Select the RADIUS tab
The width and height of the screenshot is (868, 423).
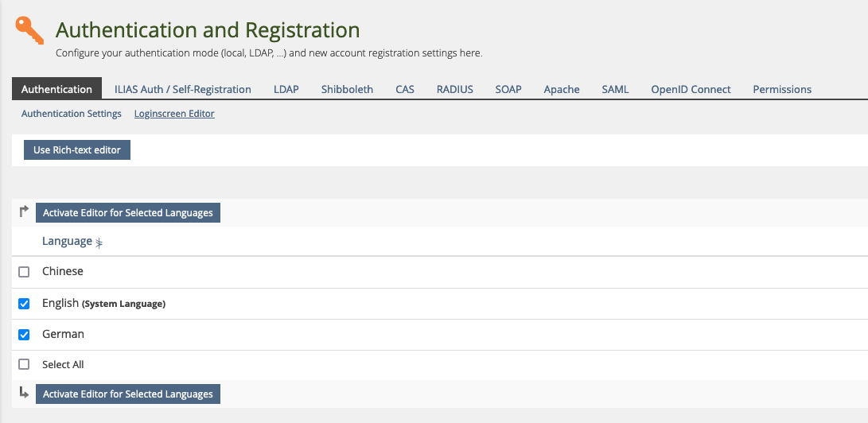[454, 89]
